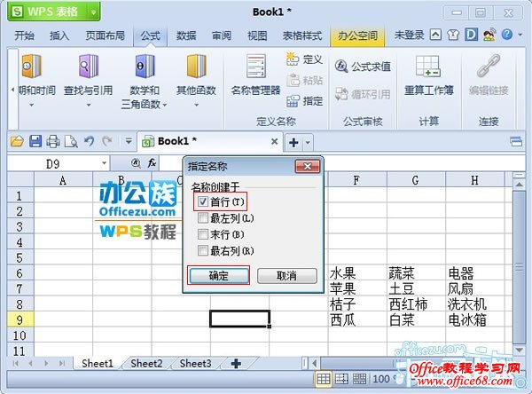
Task: Click the Open folder icon in quick toolbar
Action: tap(17, 141)
